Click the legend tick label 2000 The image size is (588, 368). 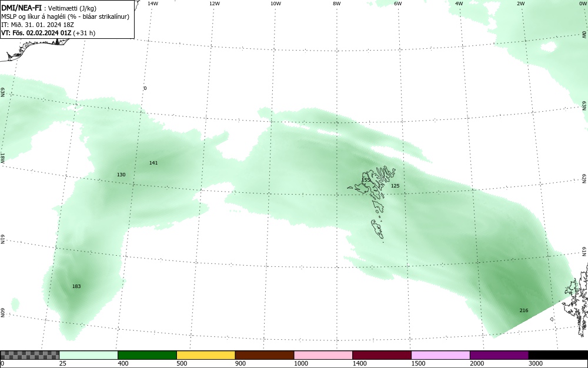click(477, 363)
